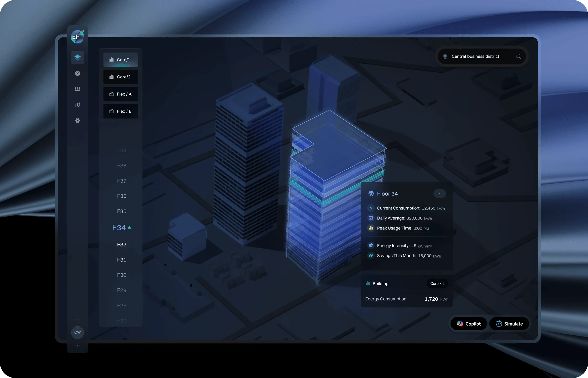Select the Flex / A building
Image resolution: width=588 pixels, height=378 pixels.
pyautogui.click(x=121, y=94)
